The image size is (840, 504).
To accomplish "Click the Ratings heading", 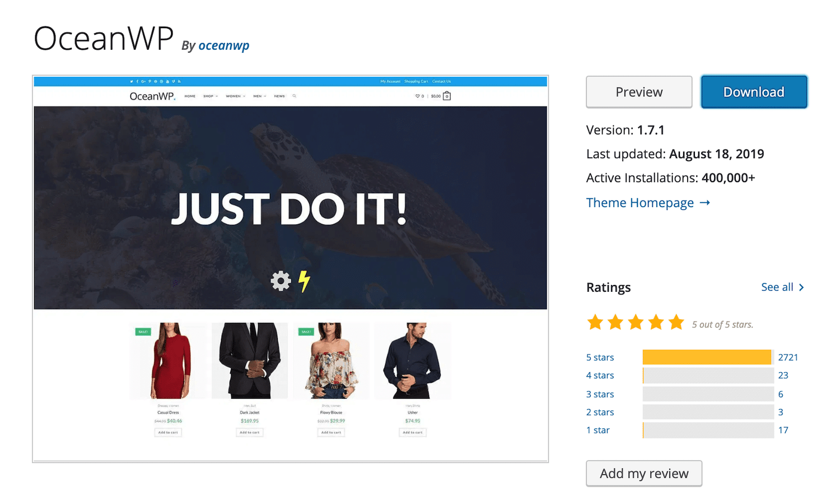I will pos(609,287).
